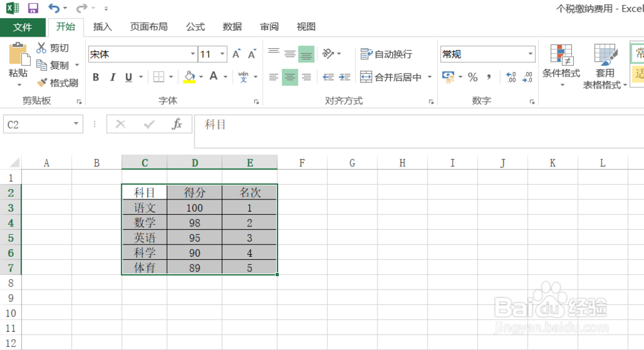This screenshot has height=350, width=644.
Task: Toggle underline formatting
Action: pyautogui.click(x=129, y=77)
